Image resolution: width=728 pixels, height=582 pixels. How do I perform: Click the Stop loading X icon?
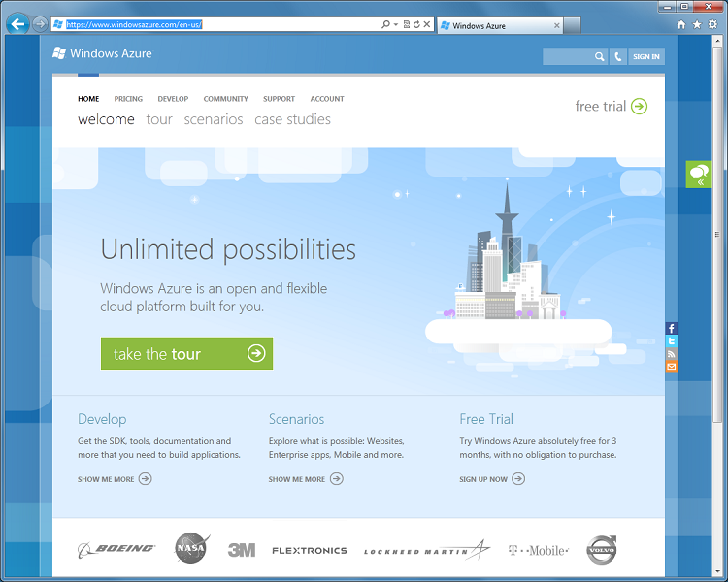click(x=427, y=24)
